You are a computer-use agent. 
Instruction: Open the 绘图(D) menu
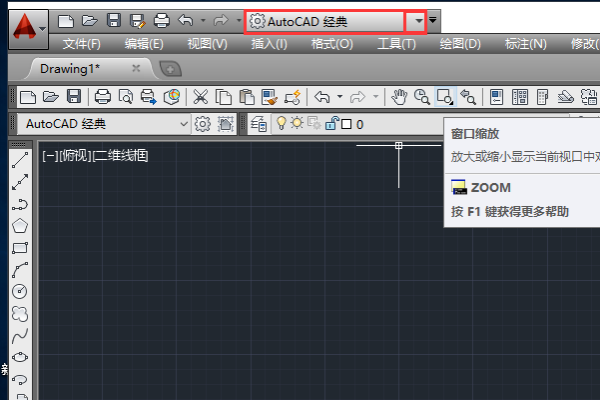(x=460, y=44)
